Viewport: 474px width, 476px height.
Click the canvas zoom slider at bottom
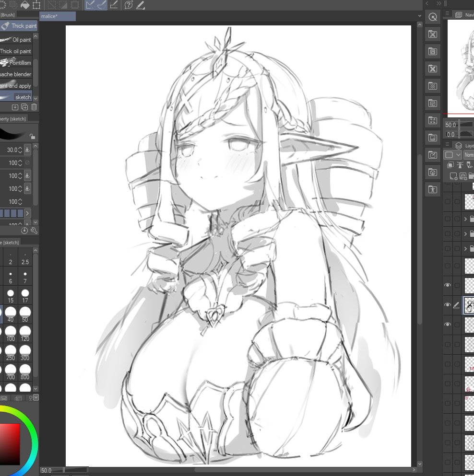pos(65,470)
